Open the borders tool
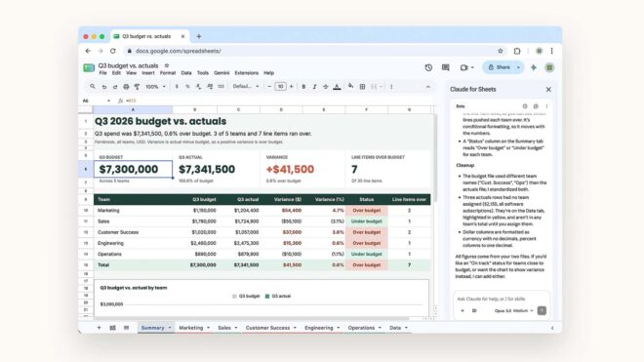This screenshot has height=362, width=644. point(362,87)
